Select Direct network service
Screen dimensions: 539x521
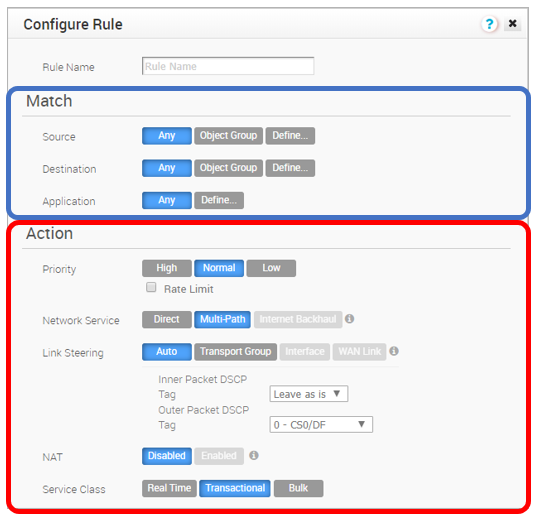tap(167, 319)
